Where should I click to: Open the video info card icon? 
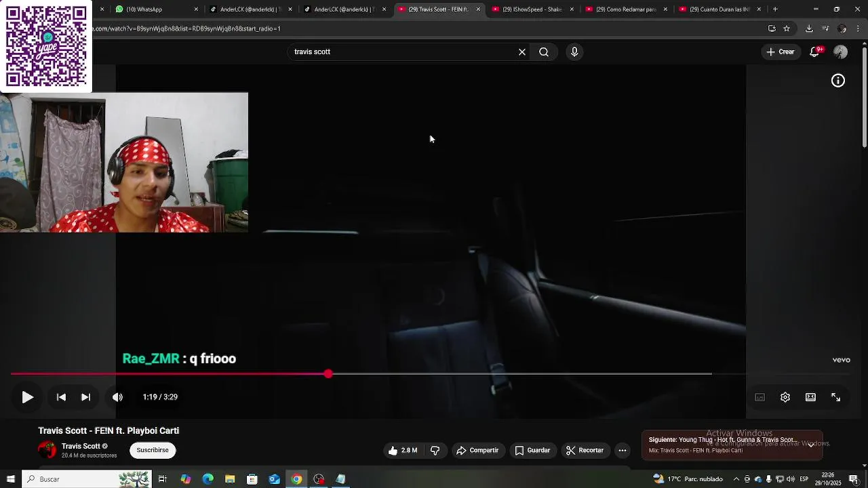point(838,81)
